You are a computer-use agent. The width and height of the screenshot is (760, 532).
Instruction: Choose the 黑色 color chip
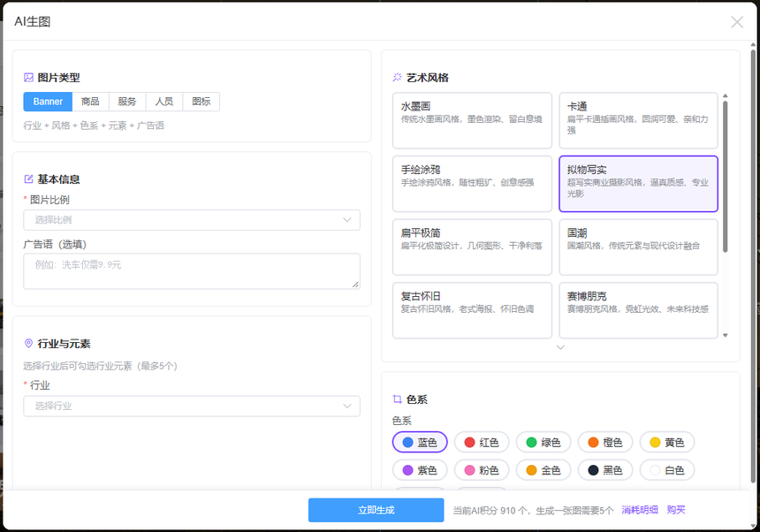pyautogui.click(x=604, y=470)
